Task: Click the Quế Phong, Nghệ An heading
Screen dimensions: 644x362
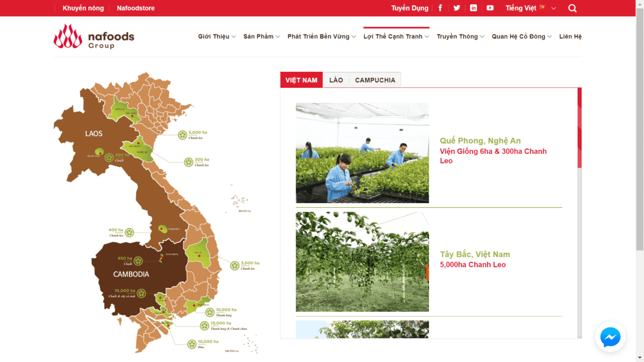Action: tap(480, 141)
